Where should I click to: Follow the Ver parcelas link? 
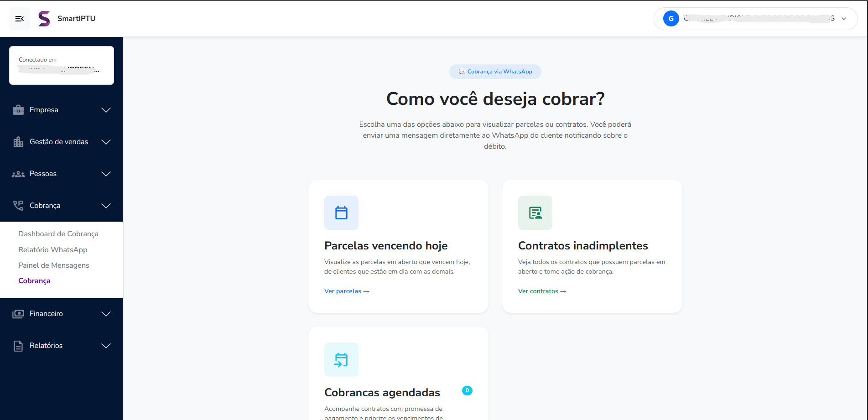tap(347, 291)
